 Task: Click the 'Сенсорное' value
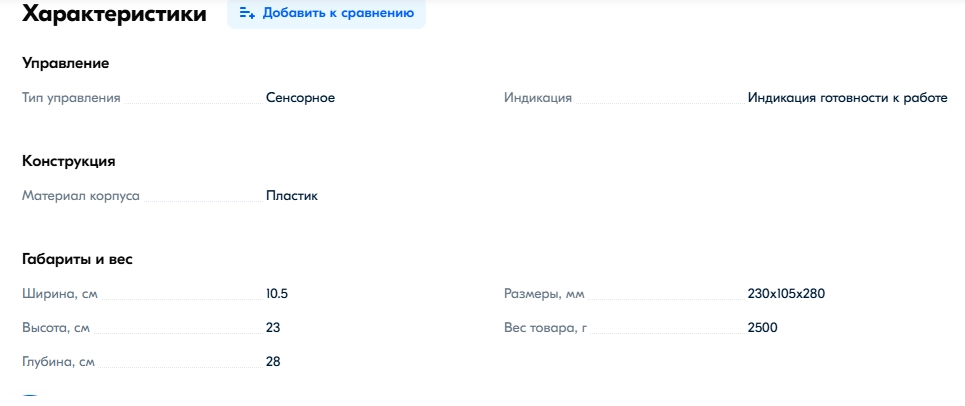click(300, 98)
